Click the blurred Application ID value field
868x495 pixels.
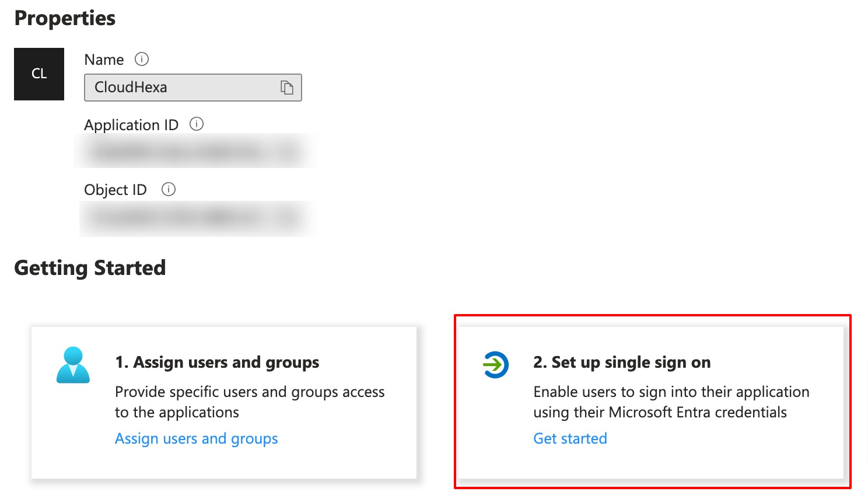coord(192,152)
